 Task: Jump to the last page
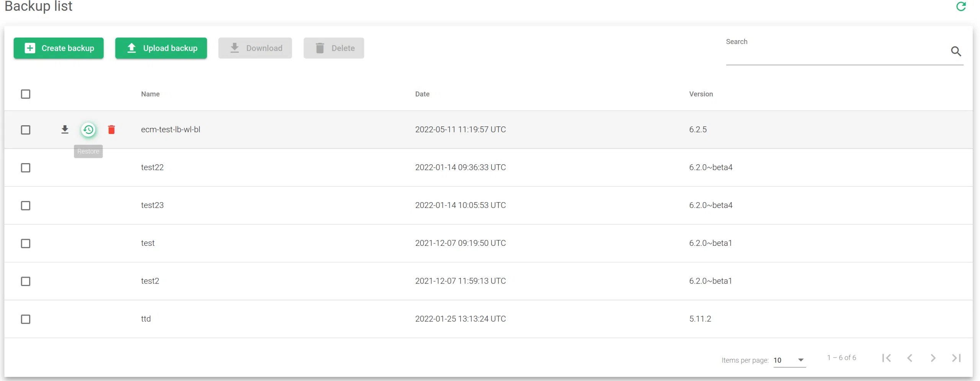pyautogui.click(x=956, y=358)
